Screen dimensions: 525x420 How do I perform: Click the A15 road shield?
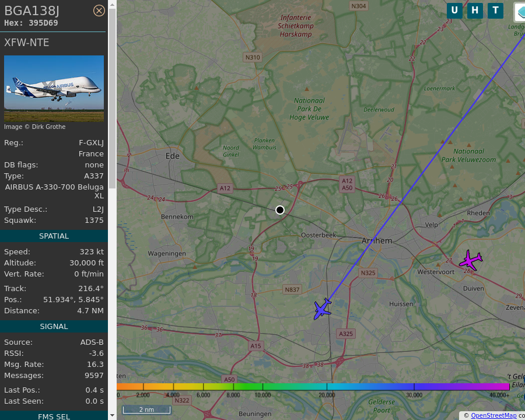pyautogui.click(x=256, y=346)
